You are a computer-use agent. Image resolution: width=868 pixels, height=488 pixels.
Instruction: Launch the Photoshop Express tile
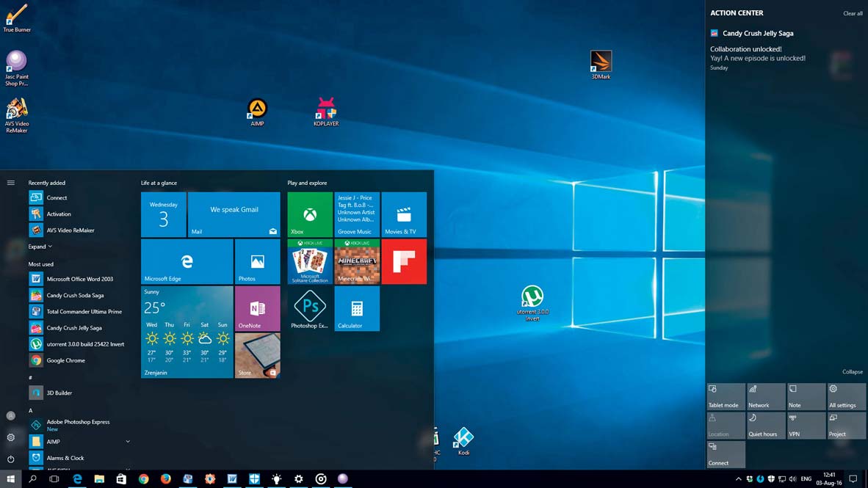309,309
